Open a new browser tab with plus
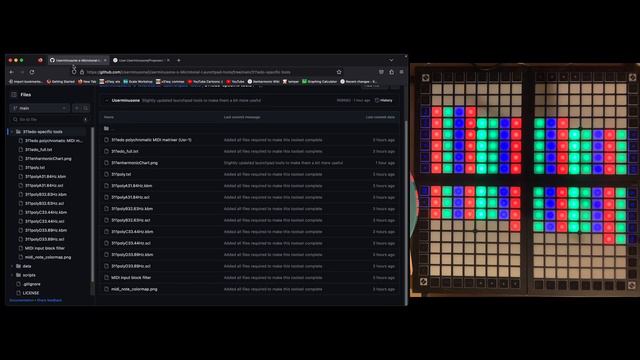 pyautogui.click(x=179, y=60)
